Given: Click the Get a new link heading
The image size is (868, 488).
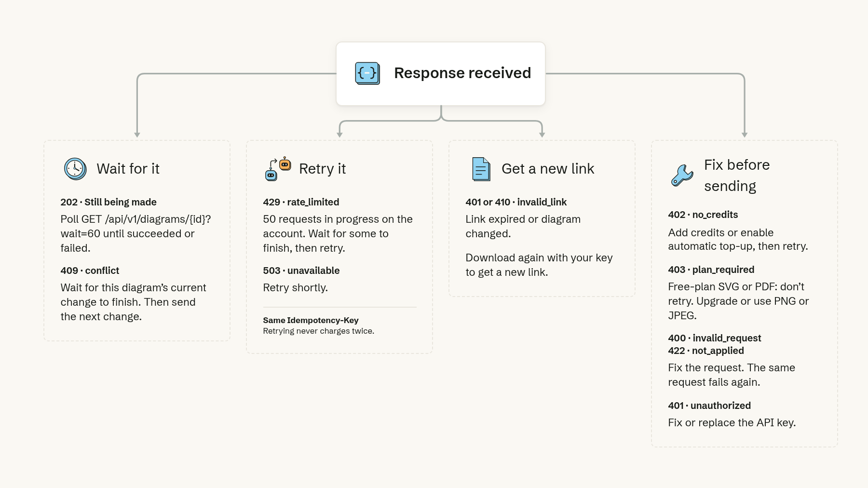Looking at the screenshot, I should (548, 169).
